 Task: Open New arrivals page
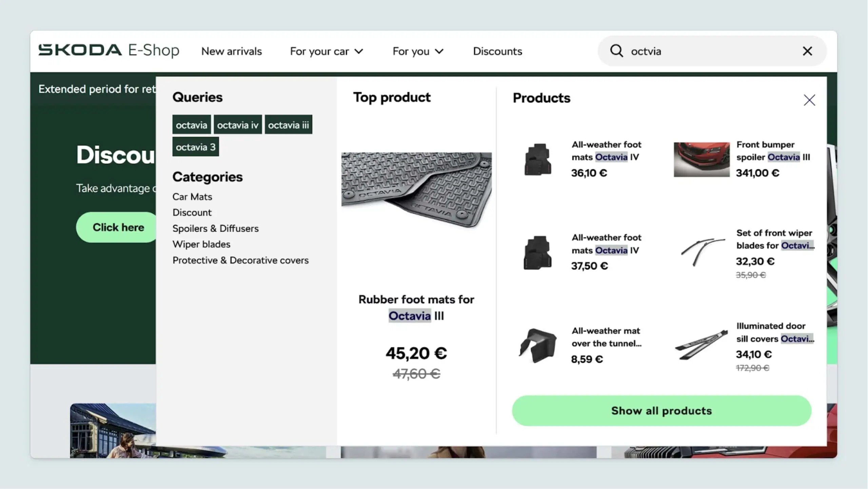232,51
